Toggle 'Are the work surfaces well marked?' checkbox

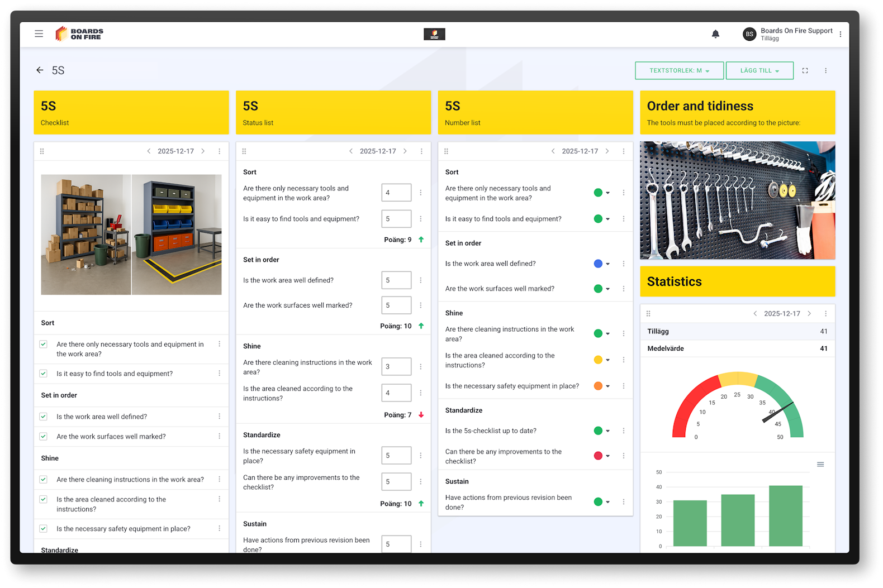pos(44,437)
